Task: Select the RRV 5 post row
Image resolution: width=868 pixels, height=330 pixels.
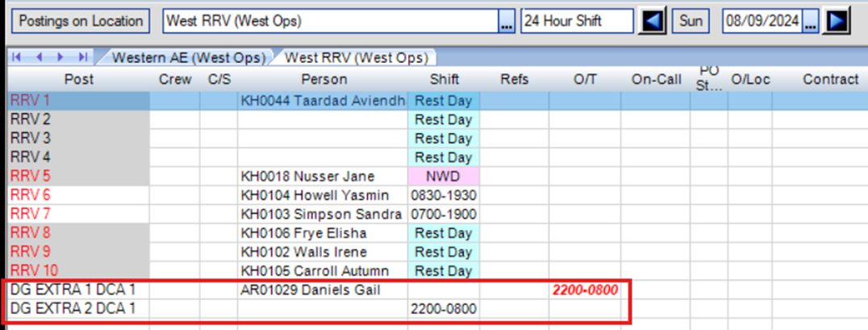Action: tap(77, 176)
